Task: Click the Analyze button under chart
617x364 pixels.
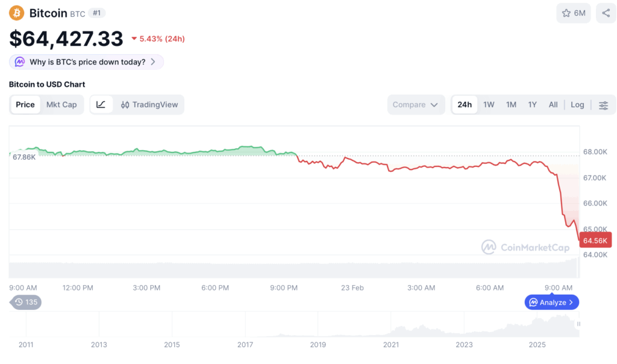Action: tap(552, 302)
